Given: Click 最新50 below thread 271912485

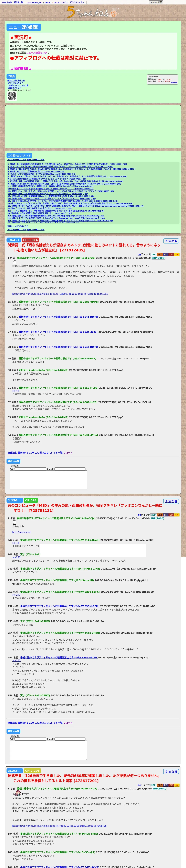Looking at the screenshot, I should 22,453.
